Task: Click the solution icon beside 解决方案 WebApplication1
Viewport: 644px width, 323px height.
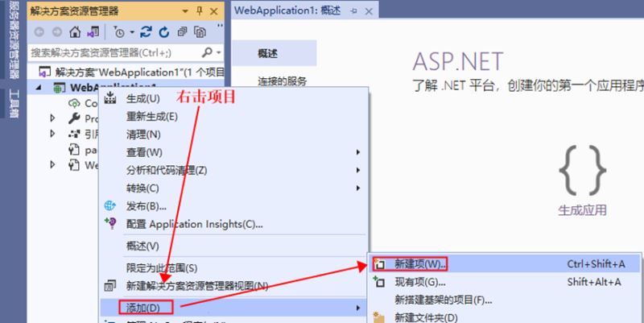Action: (45, 72)
